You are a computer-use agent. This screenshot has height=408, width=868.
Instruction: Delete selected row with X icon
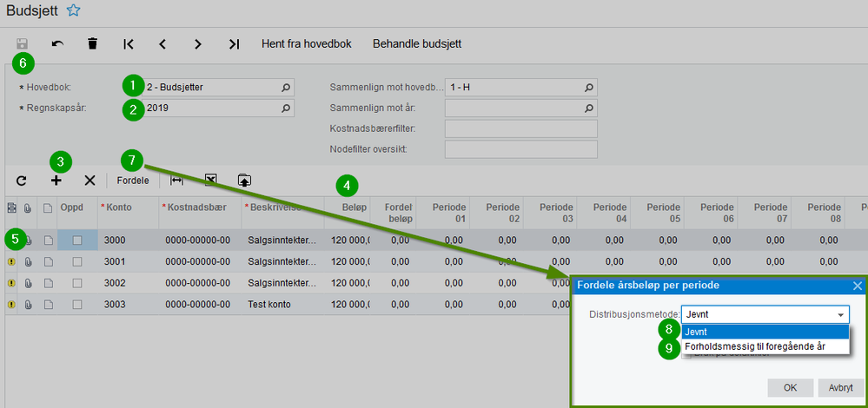coord(89,181)
